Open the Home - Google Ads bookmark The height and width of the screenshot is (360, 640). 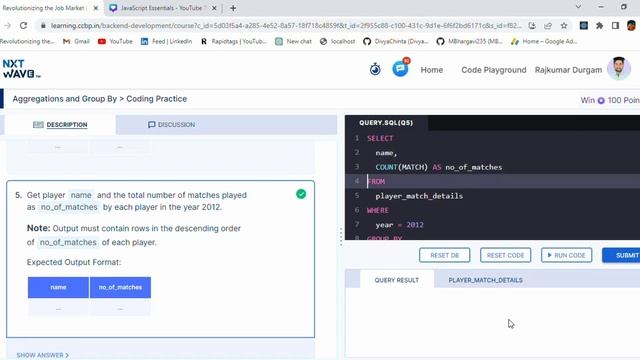(544, 41)
